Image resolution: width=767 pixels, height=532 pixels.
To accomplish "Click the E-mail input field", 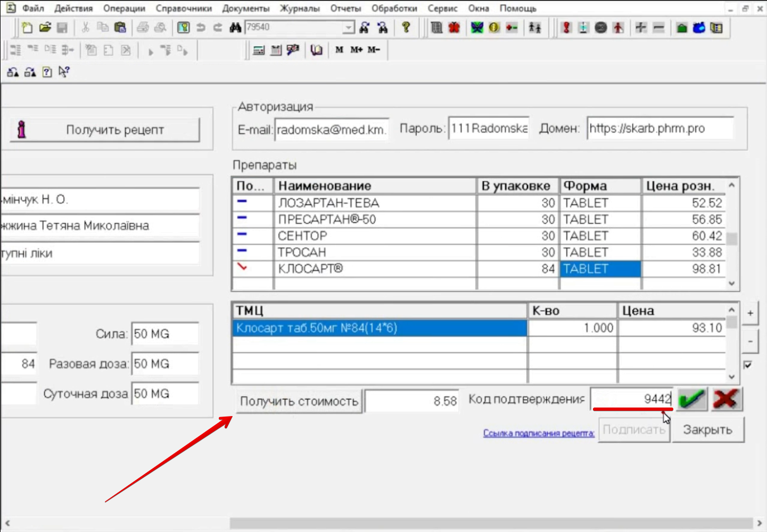I will click(332, 129).
